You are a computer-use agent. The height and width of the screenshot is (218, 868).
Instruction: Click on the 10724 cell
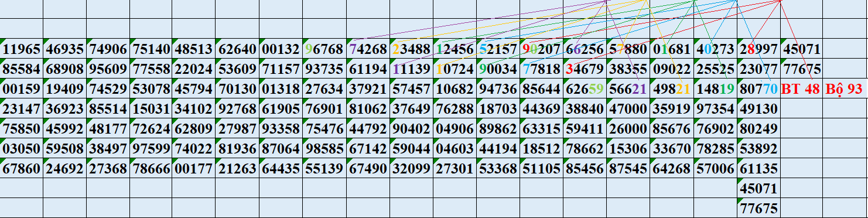pos(454,69)
